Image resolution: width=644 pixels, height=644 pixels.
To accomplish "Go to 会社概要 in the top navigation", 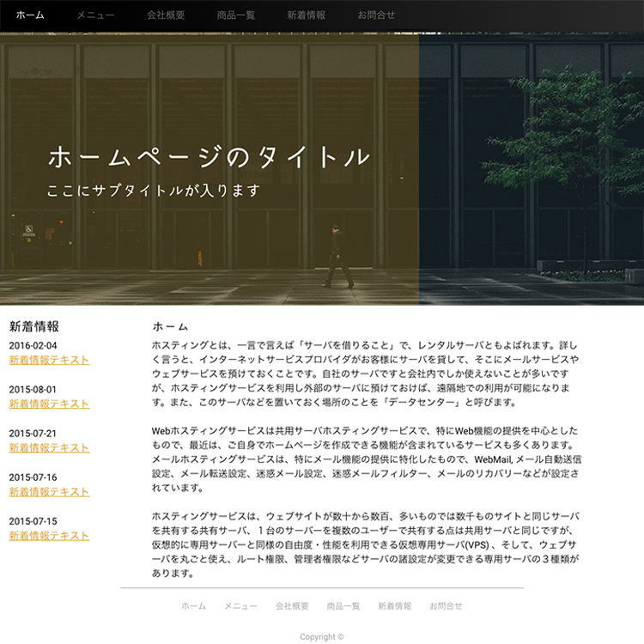I will (166, 15).
